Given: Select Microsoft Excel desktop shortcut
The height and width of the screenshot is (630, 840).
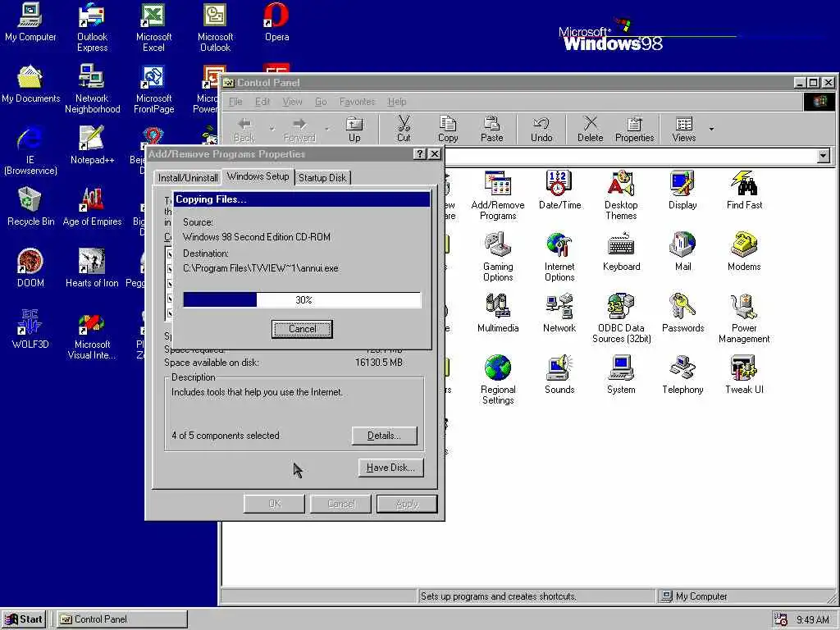Looking at the screenshot, I should pyautogui.click(x=153, y=27).
